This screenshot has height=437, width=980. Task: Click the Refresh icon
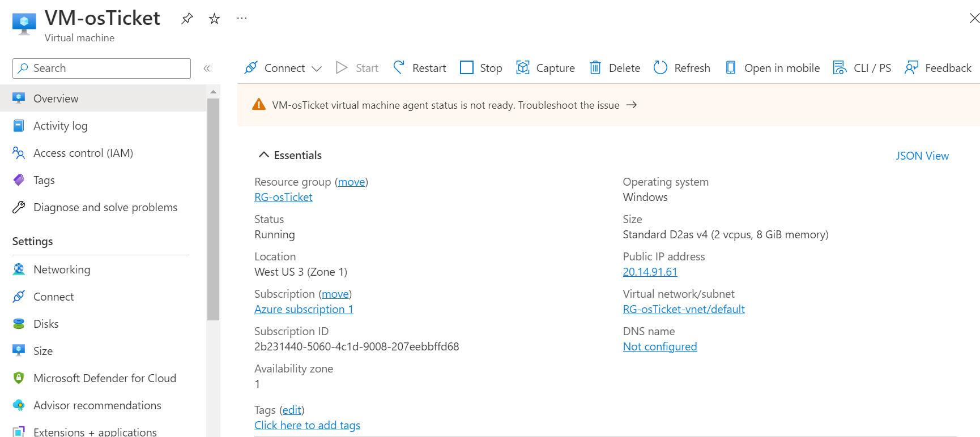click(x=661, y=68)
